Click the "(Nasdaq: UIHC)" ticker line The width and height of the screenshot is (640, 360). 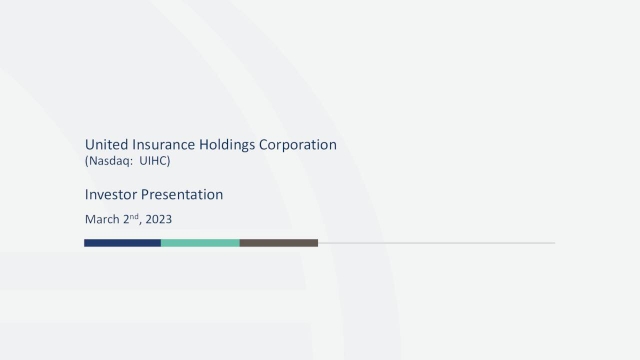pyautogui.click(x=127, y=161)
